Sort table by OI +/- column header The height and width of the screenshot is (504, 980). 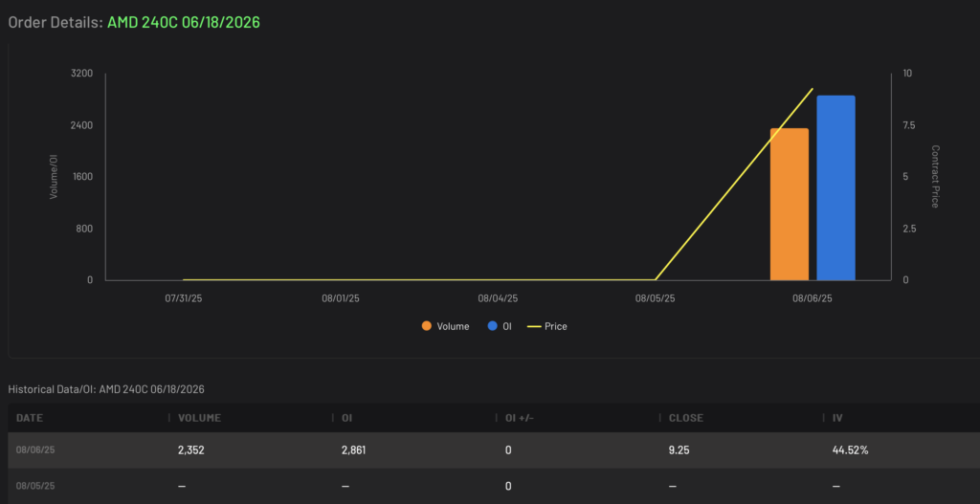tap(520, 418)
